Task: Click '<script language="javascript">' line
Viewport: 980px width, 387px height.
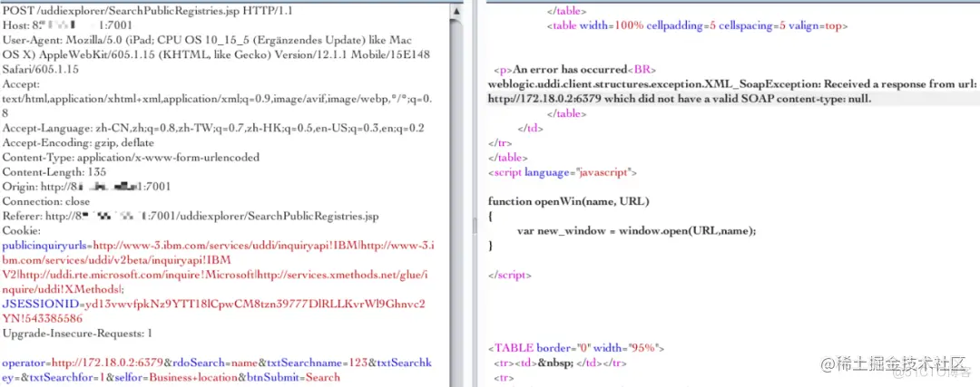Action: coord(563,171)
